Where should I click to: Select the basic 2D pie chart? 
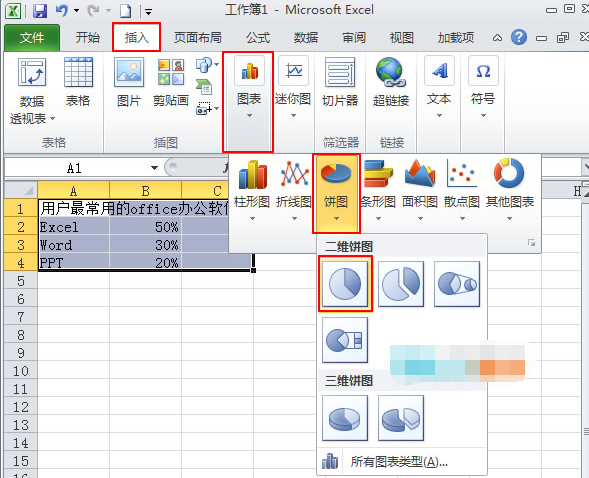pyautogui.click(x=345, y=284)
